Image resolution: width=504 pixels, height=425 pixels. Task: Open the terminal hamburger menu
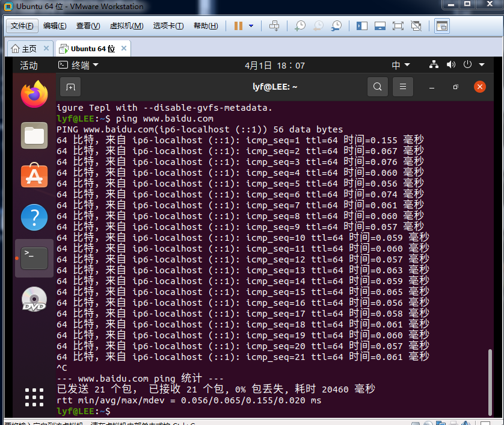(403, 87)
